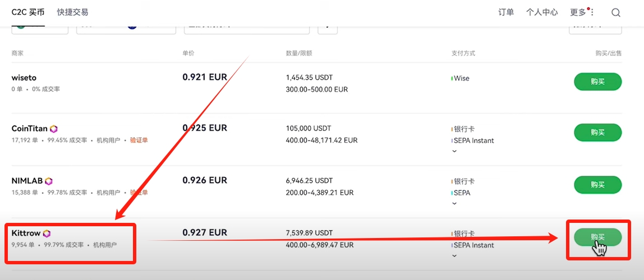This screenshot has height=280, width=644.
Task: Open the 订单 menu
Action: (x=506, y=12)
